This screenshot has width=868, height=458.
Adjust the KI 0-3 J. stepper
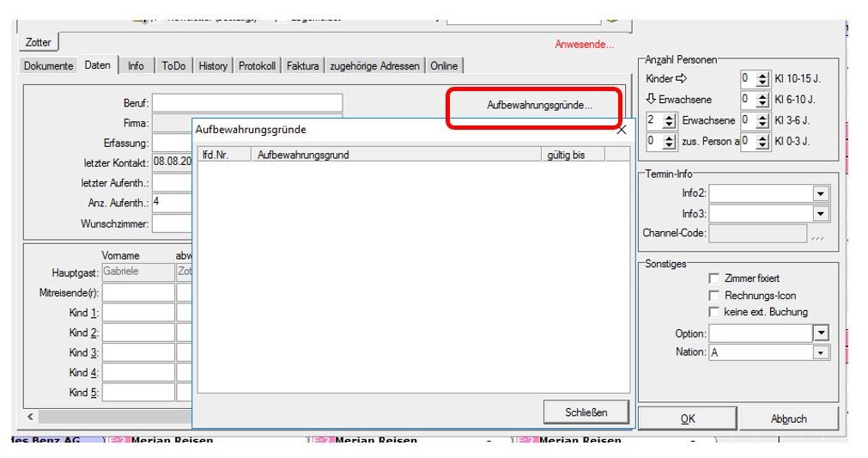point(762,141)
